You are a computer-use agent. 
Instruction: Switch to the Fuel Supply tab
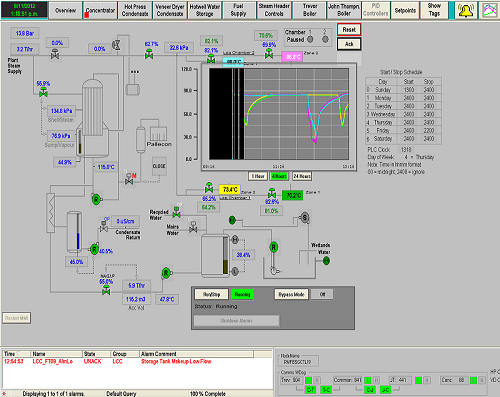[239, 10]
